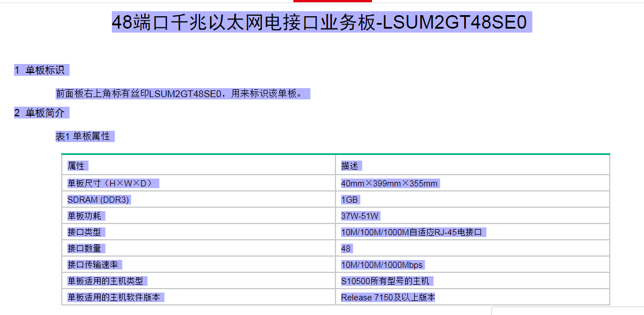This screenshot has height=315, width=644.
Task: Click the value '1GB'
Action: [350, 200]
